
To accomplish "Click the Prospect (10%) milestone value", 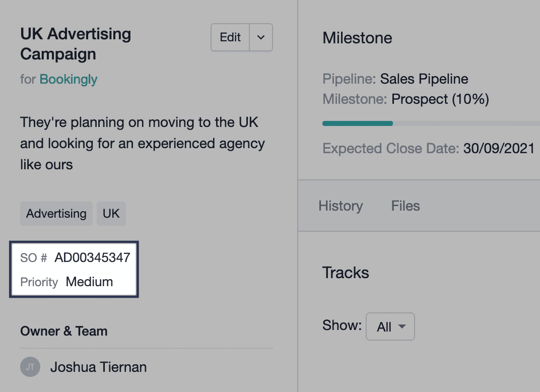I will [440, 99].
